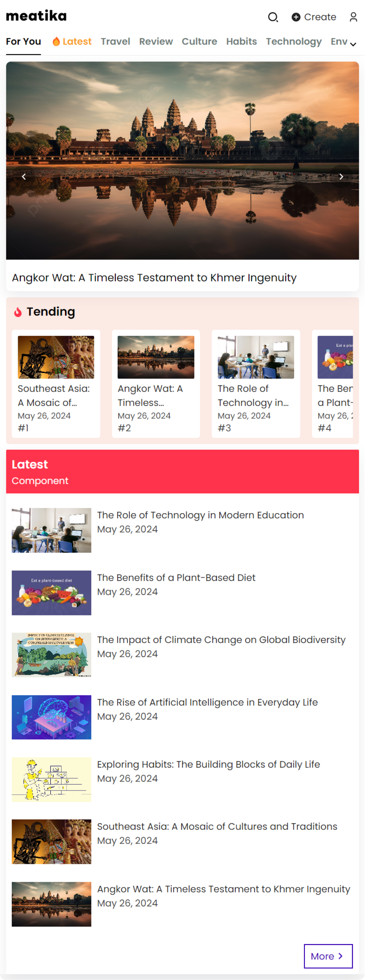
Task: Open Southeast Asia Mosaic article in Latest
Action: point(217,826)
